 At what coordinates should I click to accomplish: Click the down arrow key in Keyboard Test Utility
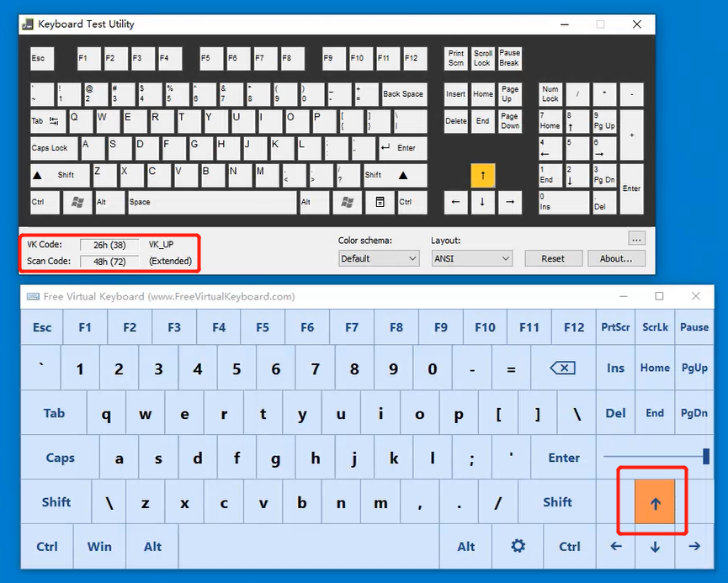point(482,202)
